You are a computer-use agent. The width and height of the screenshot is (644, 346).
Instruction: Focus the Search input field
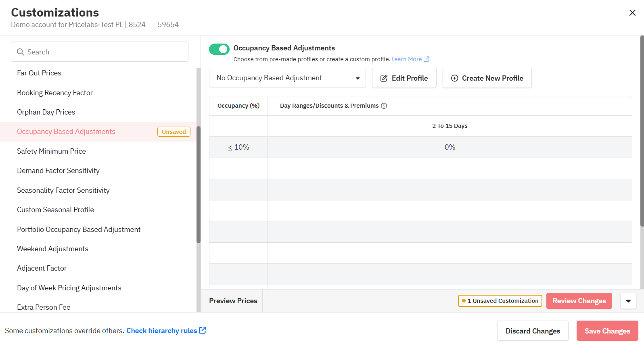click(x=105, y=52)
